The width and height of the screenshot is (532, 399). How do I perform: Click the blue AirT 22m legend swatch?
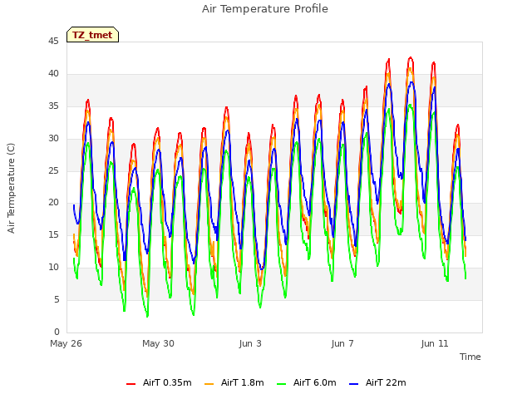pos(353,383)
